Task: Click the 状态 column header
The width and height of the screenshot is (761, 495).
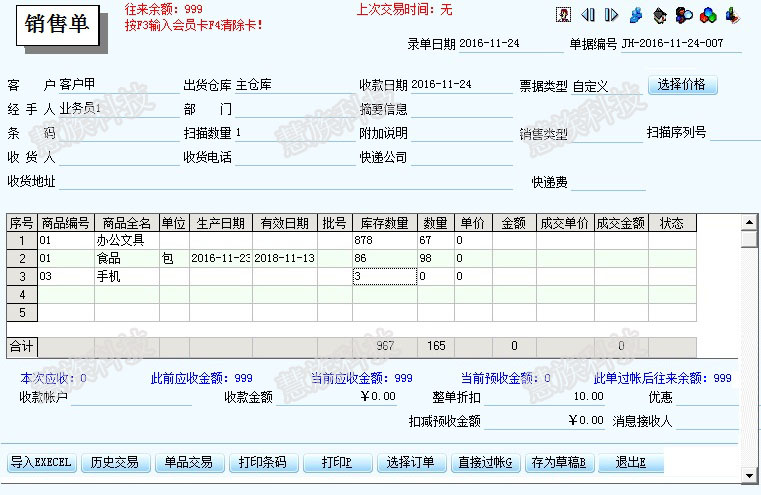Action: tap(672, 223)
